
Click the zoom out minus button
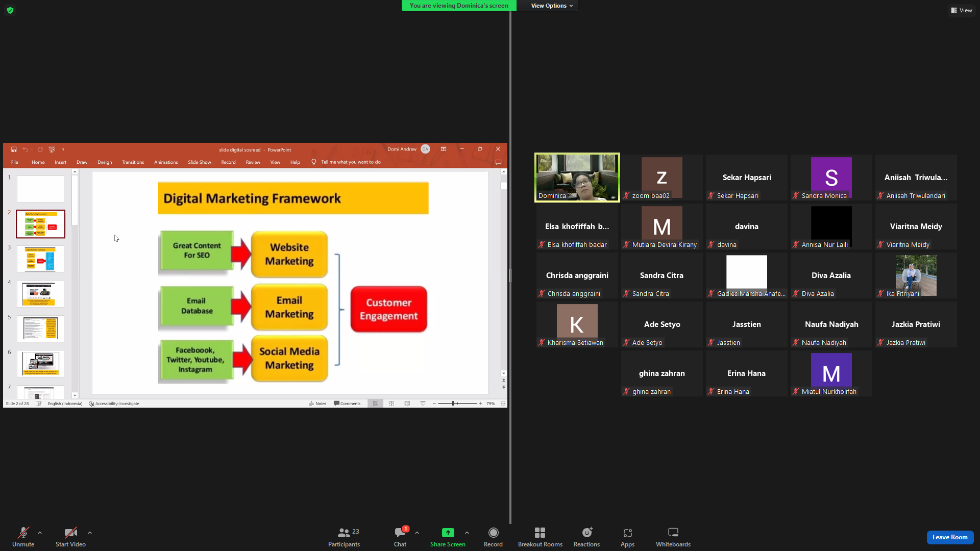click(x=434, y=404)
